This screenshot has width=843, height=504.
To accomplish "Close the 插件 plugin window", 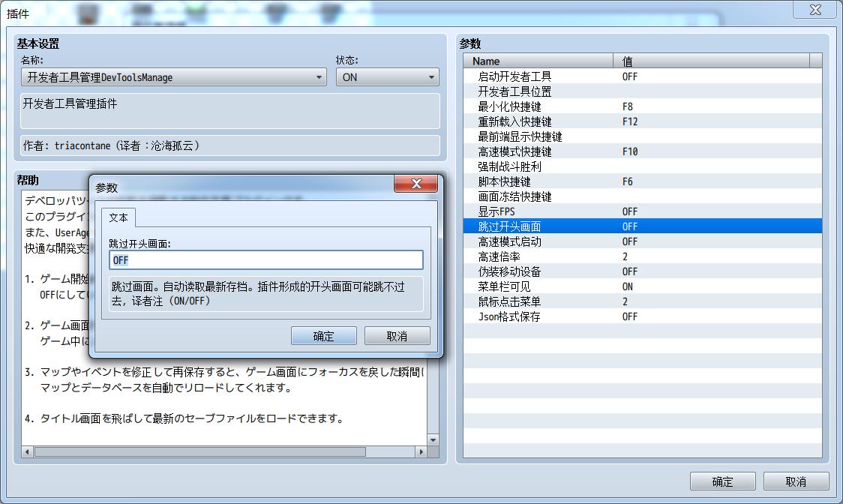I will click(x=815, y=10).
